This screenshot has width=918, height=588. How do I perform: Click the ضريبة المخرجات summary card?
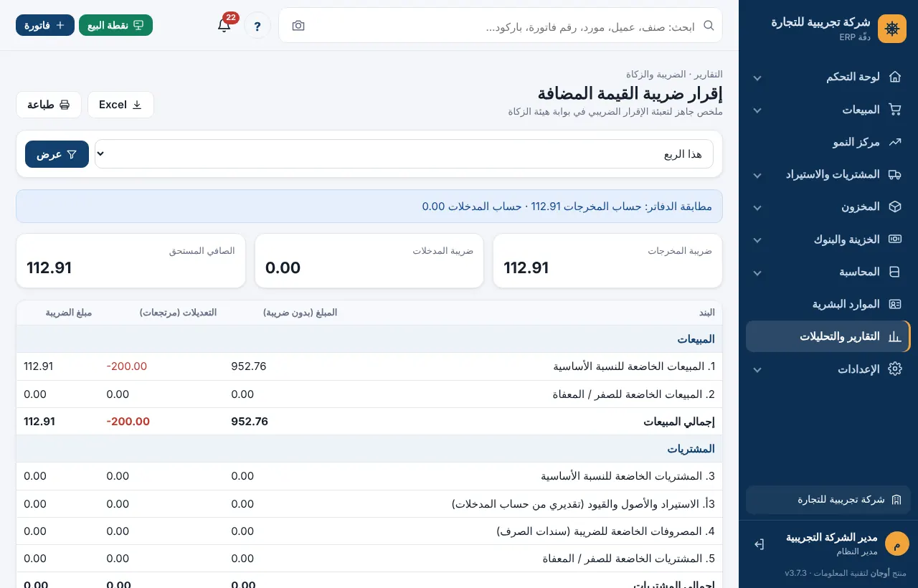[607, 261]
